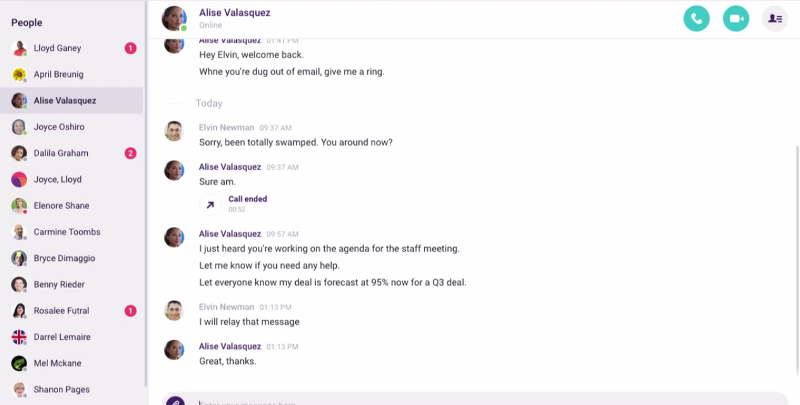The width and height of the screenshot is (800, 405).
Task: Select Joyce Oshiro in People list
Action: [59, 127]
